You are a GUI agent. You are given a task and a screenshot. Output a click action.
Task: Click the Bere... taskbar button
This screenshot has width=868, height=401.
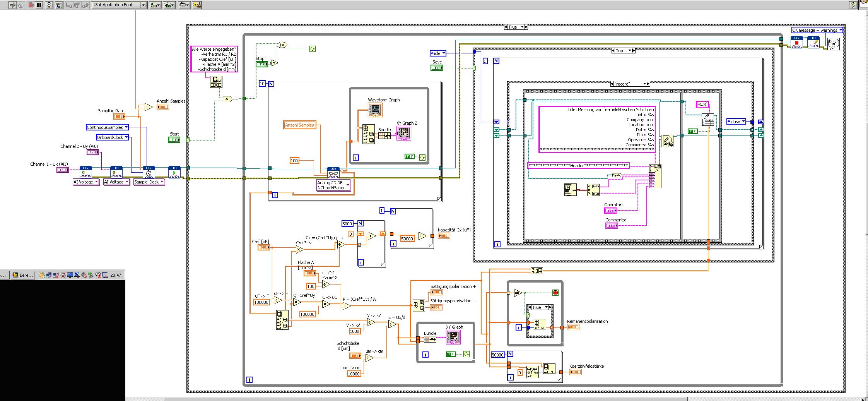tap(23, 275)
